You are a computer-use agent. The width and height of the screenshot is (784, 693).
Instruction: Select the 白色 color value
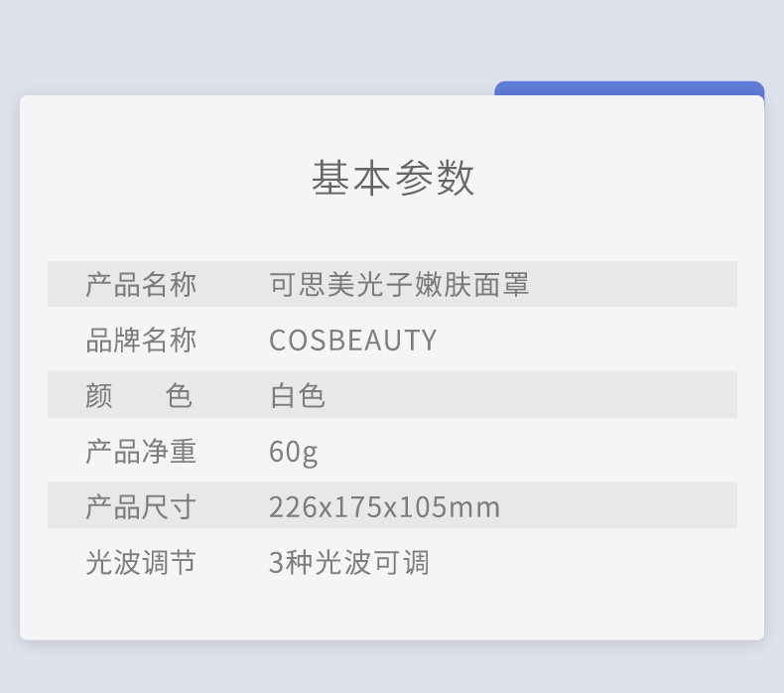(x=297, y=396)
